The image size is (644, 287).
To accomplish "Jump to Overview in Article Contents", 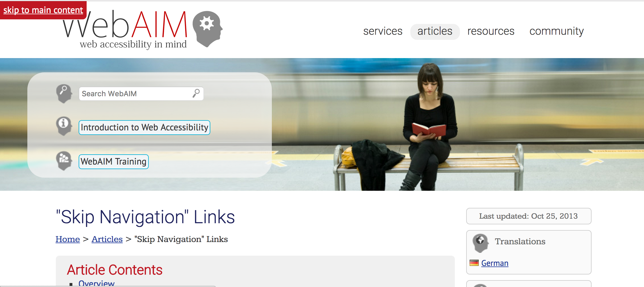I will (x=96, y=283).
